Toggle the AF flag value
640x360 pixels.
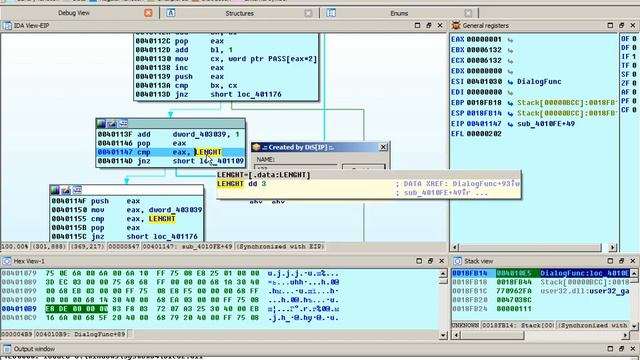[x=634, y=92]
